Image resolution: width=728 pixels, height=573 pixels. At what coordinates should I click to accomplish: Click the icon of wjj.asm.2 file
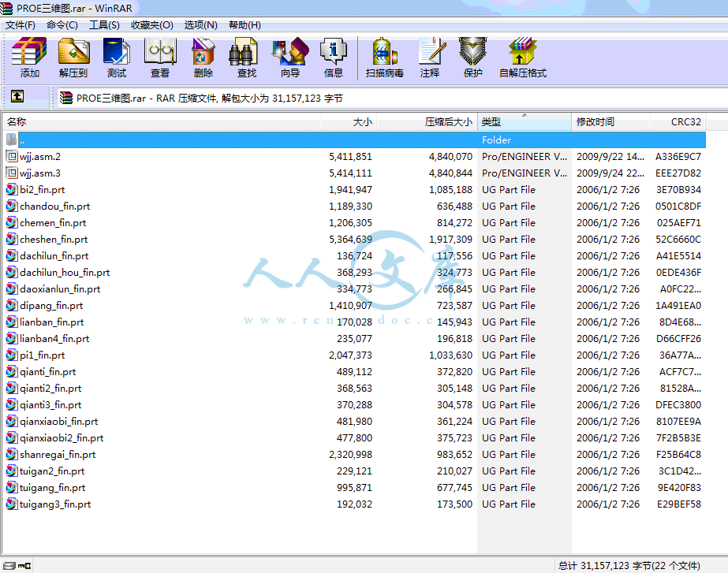click(x=12, y=156)
